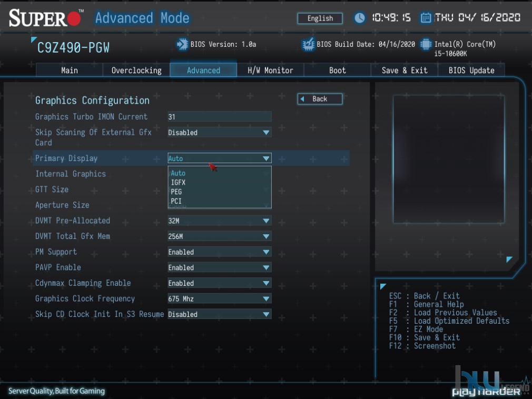Click the F10 Save & Exit hint

[x=425, y=337]
